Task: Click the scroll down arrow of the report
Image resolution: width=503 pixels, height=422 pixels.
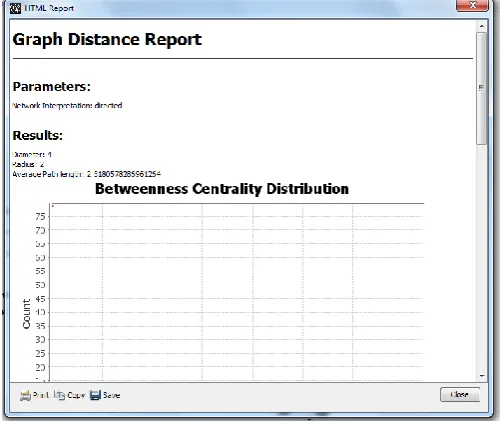Action: pyautogui.click(x=482, y=376)
